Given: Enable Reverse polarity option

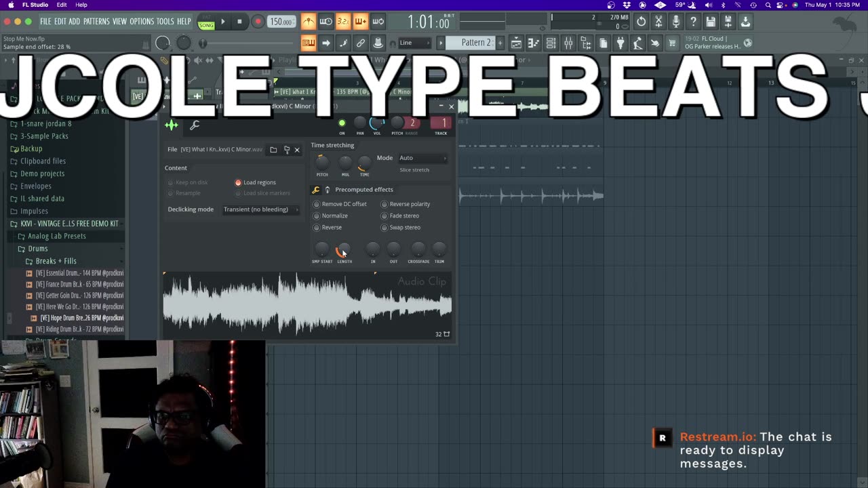Looking at the screenshot, I should point(384,204).
